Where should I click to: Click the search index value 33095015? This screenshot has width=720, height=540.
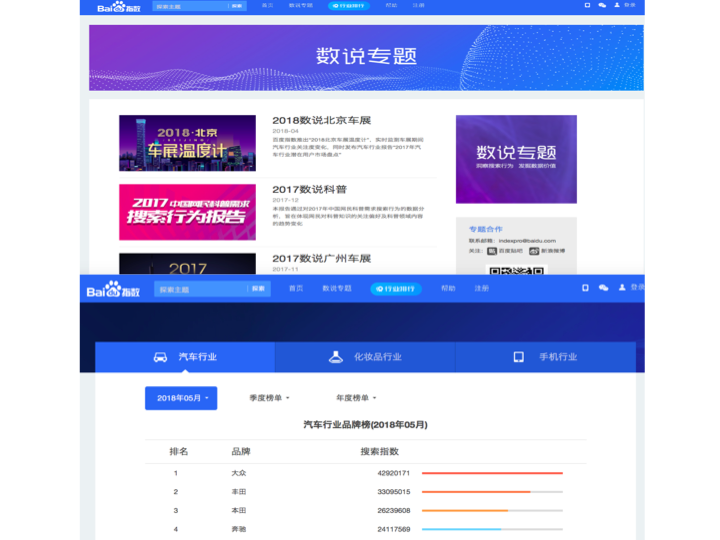[x=394, y=492]
